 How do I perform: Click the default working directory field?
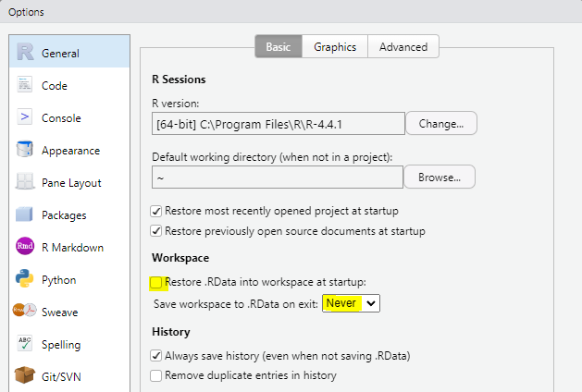tap(278, 178)
